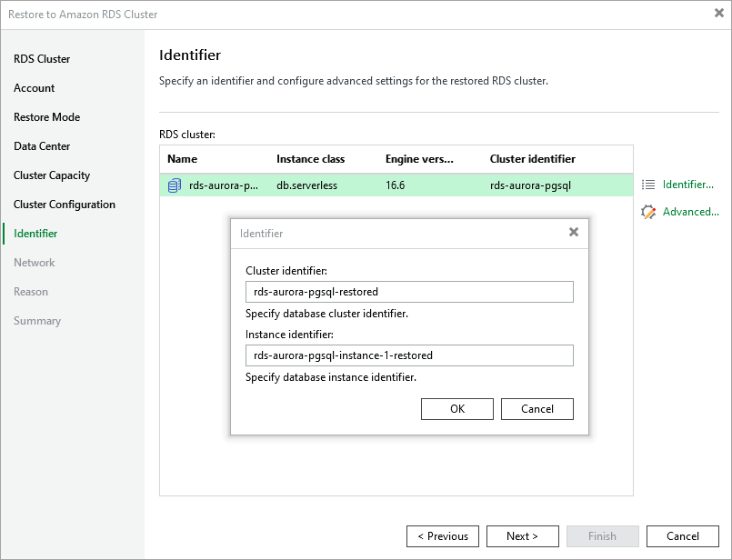Close the Identifier popup dialog
This screenshot has height=560, width=732.
574,233
